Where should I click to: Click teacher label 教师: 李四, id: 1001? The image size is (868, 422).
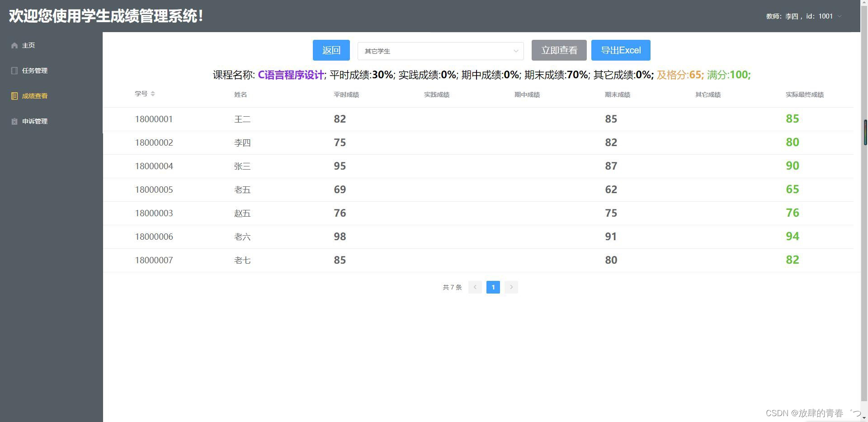[799, 16]
